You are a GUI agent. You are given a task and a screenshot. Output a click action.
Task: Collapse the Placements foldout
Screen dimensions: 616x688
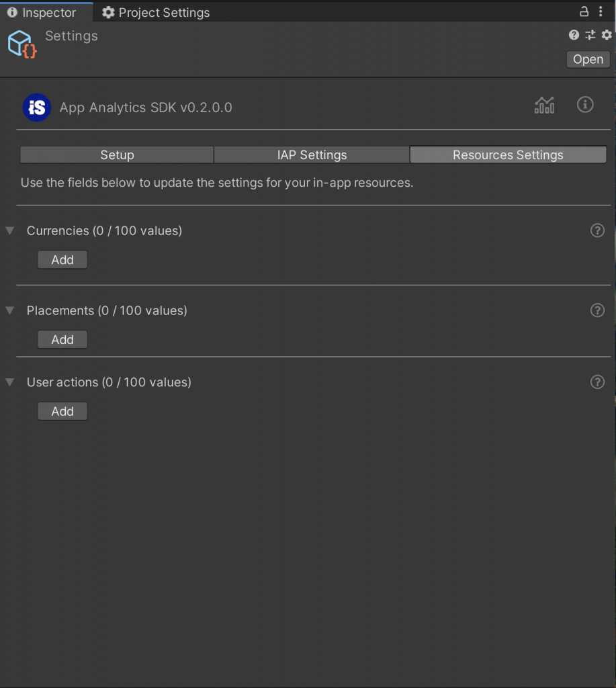coord(9,310)
